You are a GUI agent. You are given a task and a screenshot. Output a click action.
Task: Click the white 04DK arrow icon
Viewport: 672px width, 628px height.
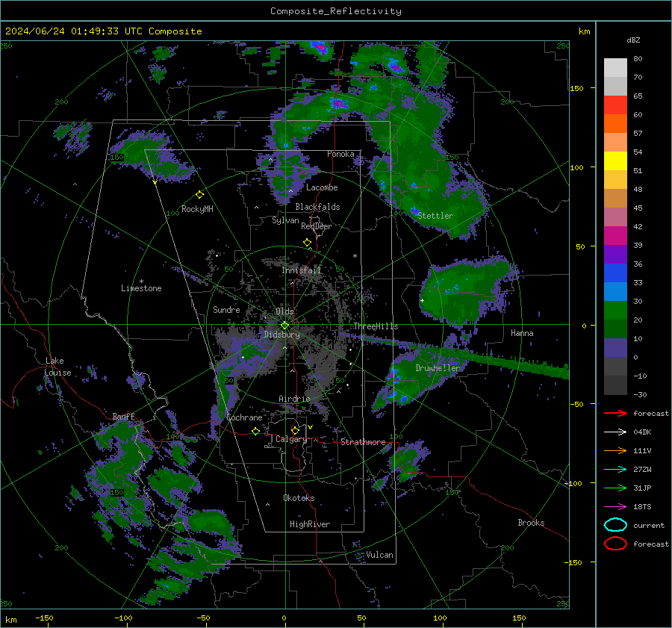point(615,432)
